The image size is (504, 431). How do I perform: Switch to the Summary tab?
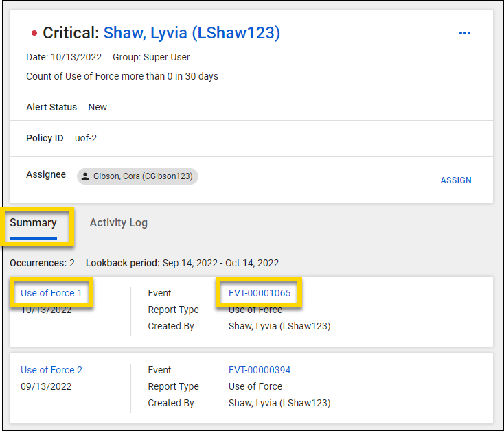coord(33,223)
